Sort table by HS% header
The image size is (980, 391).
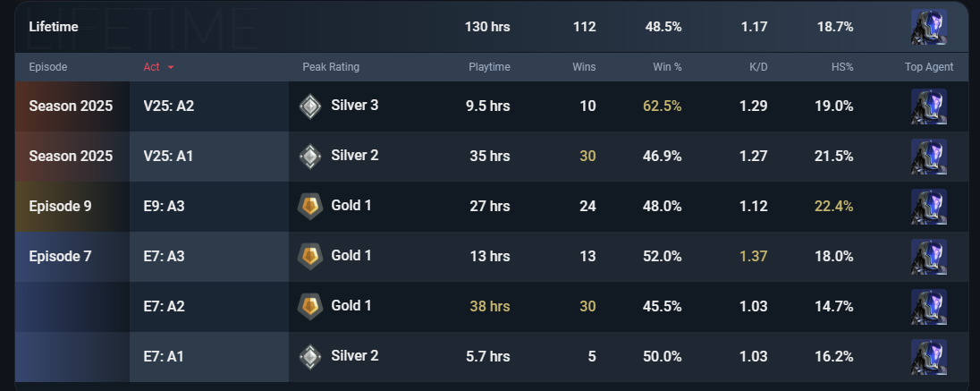point(842,67)
